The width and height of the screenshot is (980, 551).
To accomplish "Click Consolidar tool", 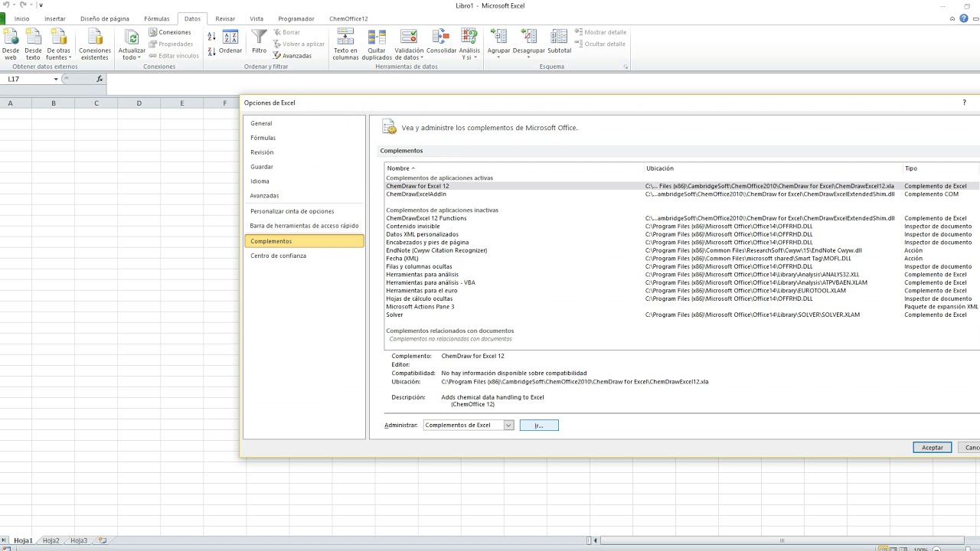I will [x=441, y=43].
